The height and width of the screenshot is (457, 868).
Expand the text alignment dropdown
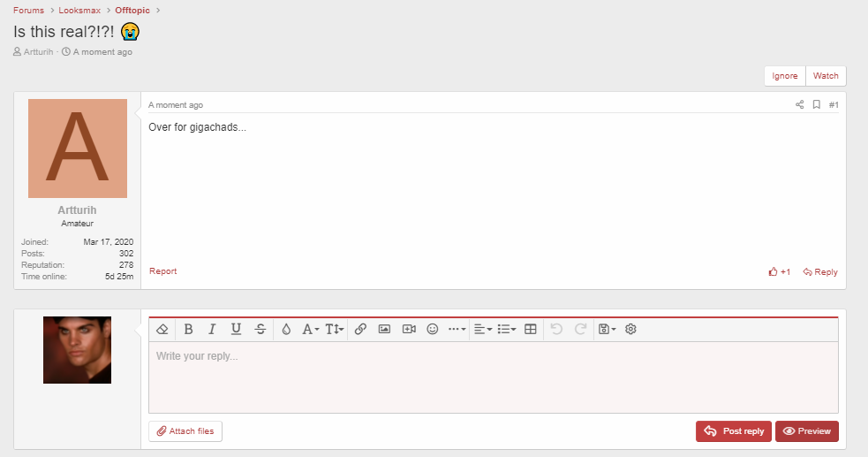point(483,329)
